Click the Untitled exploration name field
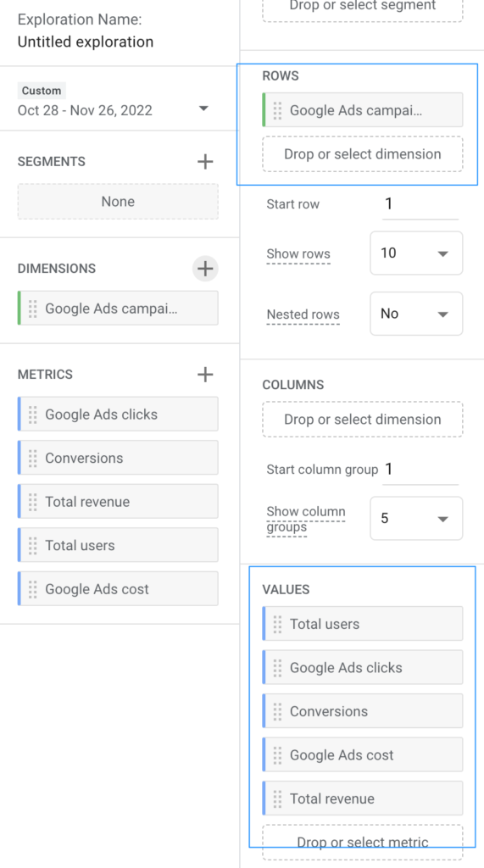This screenshot has width=484, height=868. tap(86, 42)
